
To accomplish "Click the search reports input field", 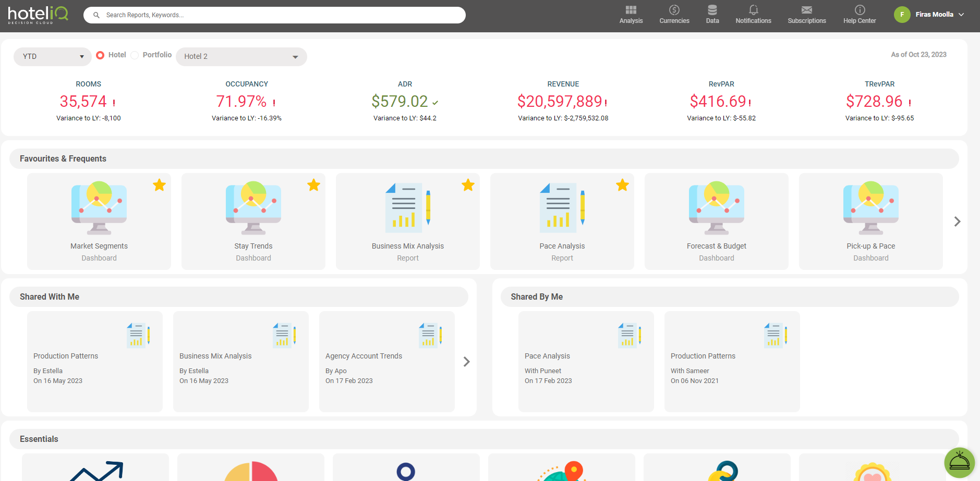I will (274, 15).
